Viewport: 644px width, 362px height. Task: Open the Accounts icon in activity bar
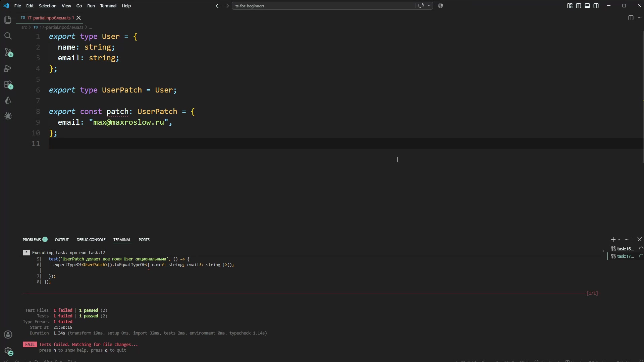pos(8,335)
